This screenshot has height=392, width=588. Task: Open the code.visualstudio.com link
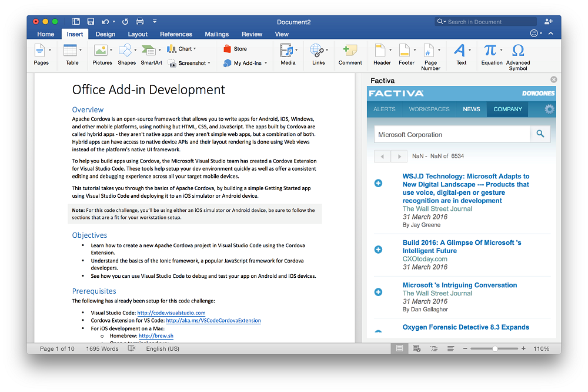(171, 313)
